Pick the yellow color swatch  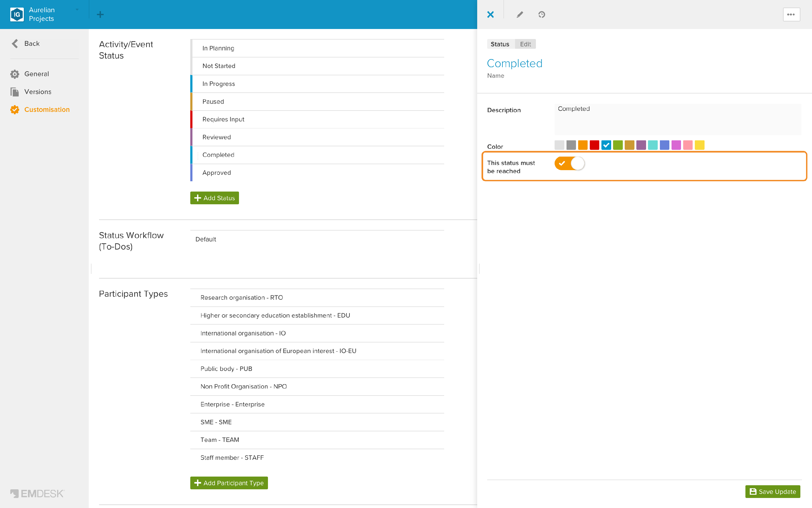700,145
